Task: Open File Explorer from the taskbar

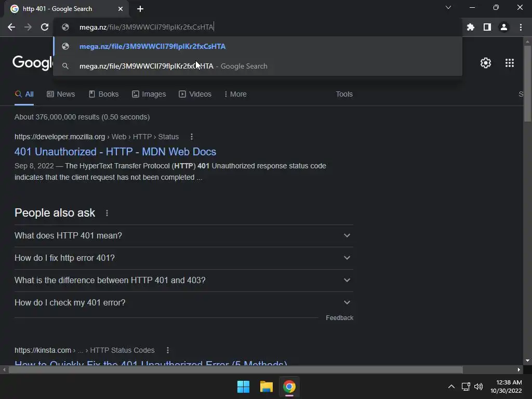Action: (267, 387)
